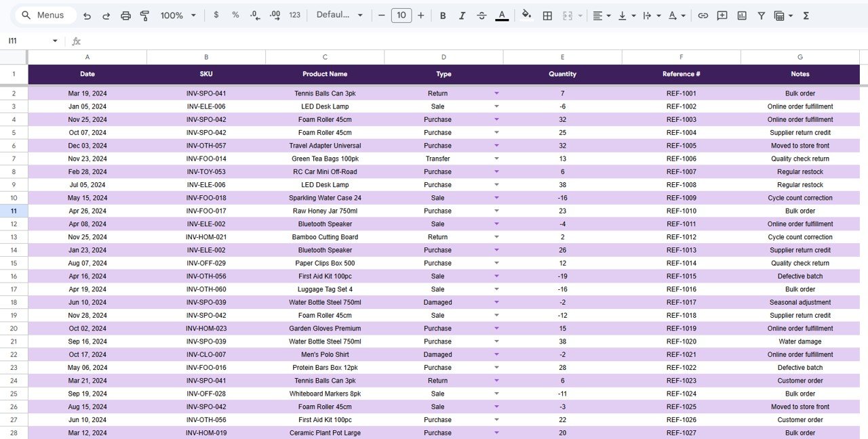
Task: Open the more number formats (123) menu
Action: (294, 15)
